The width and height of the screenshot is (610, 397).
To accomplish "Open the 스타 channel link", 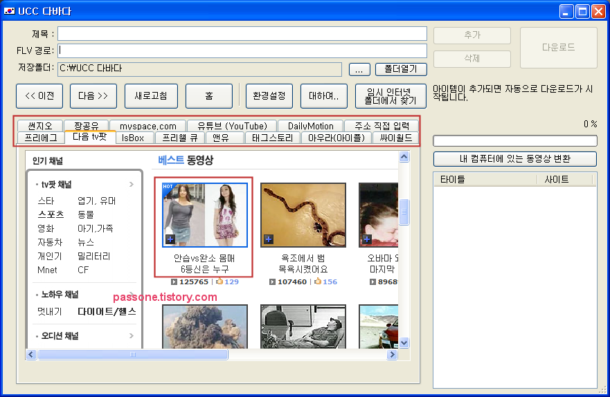I will pos(46,201).
